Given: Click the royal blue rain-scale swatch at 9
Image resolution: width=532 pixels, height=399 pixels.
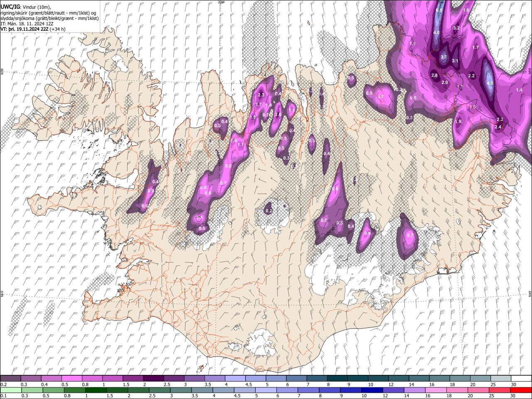Looking at the screenshot, I should point(351,390).
